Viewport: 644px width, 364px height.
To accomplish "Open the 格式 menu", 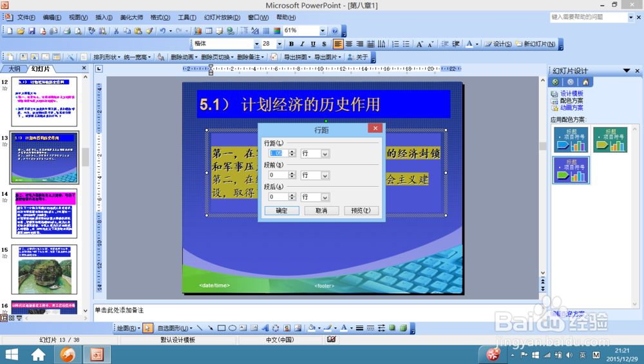I will (x=160, y=17).
